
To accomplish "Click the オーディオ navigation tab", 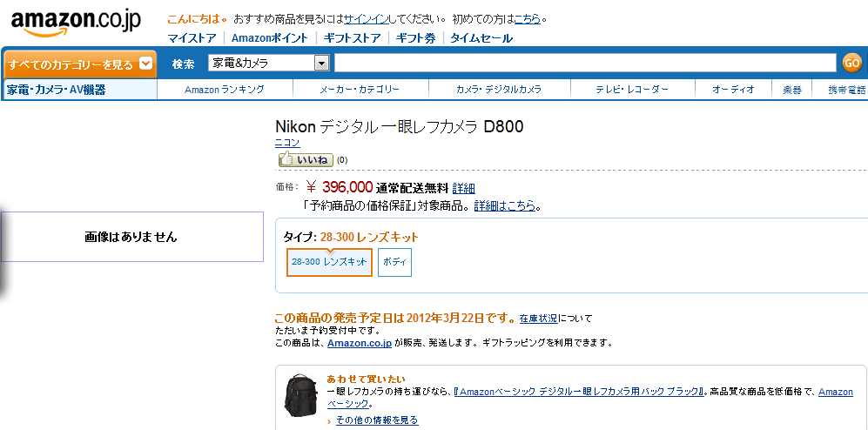I will coord(733,90).
